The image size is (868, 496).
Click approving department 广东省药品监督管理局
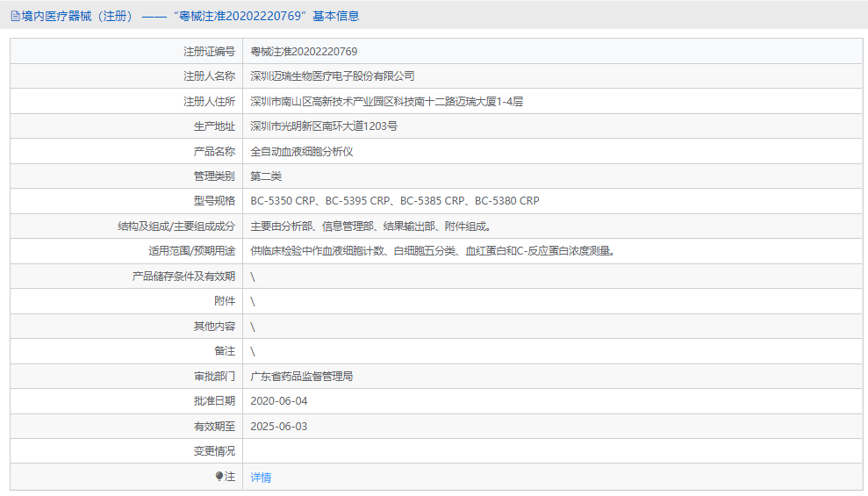(x=302, y=377)
